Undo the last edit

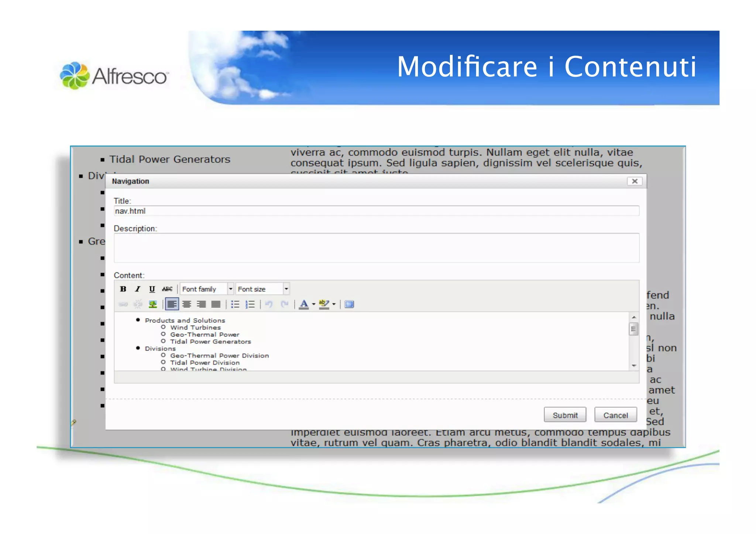click(x=269, y=304)
